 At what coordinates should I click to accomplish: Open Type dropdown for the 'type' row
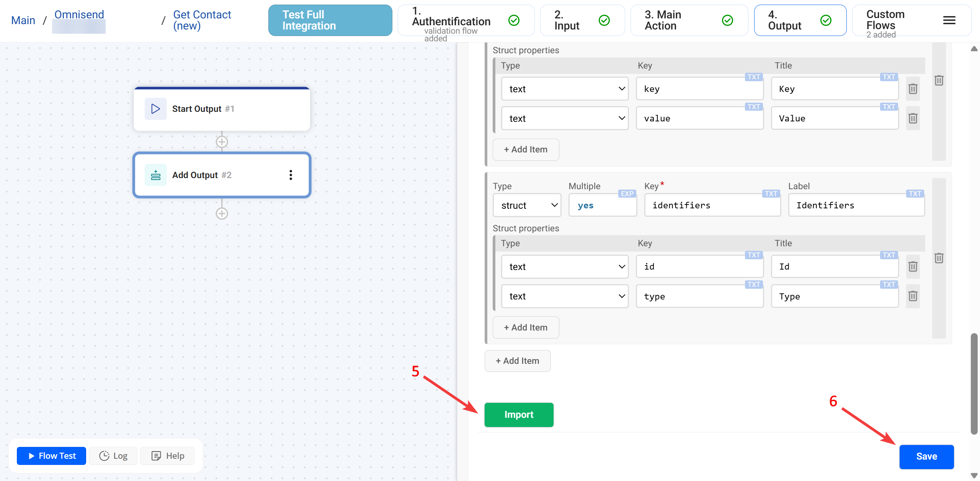[x=565, y=296]
